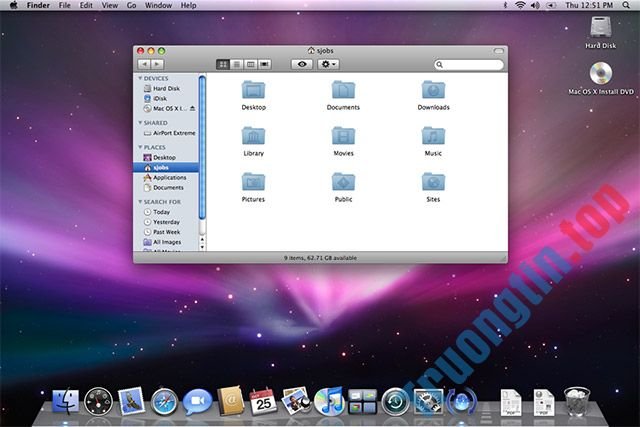The width and height of the screenshot is (640, 427).
Task: Click the Mac OS X Install DVD desktop icon
Action: click(x=602, y=75)
